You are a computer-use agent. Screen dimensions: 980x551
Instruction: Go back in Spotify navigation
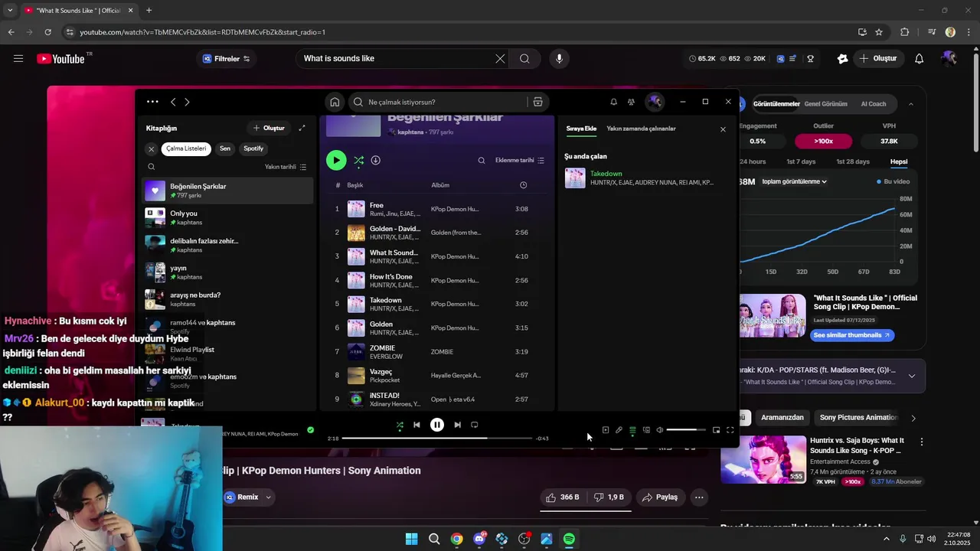[173, 102]
